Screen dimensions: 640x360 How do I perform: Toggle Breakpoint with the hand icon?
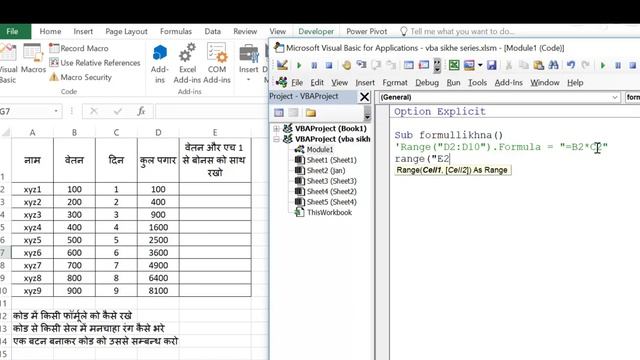[347, 65]
